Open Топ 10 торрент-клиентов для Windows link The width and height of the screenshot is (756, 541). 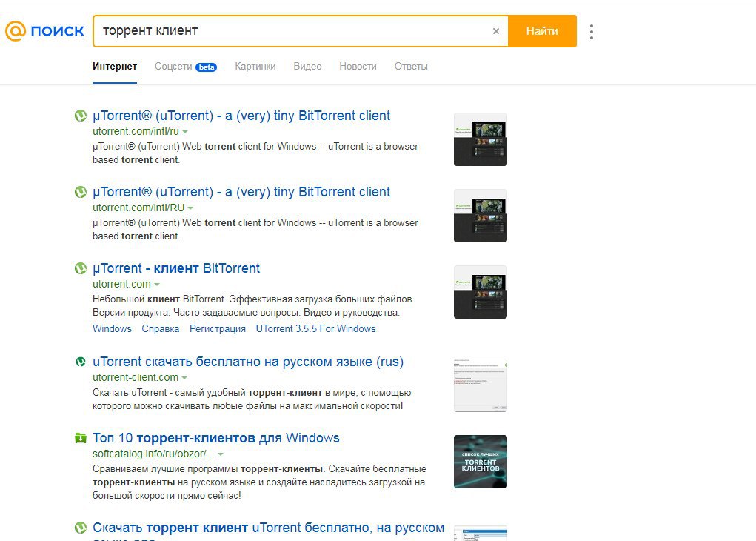click(x=216, y=438)
